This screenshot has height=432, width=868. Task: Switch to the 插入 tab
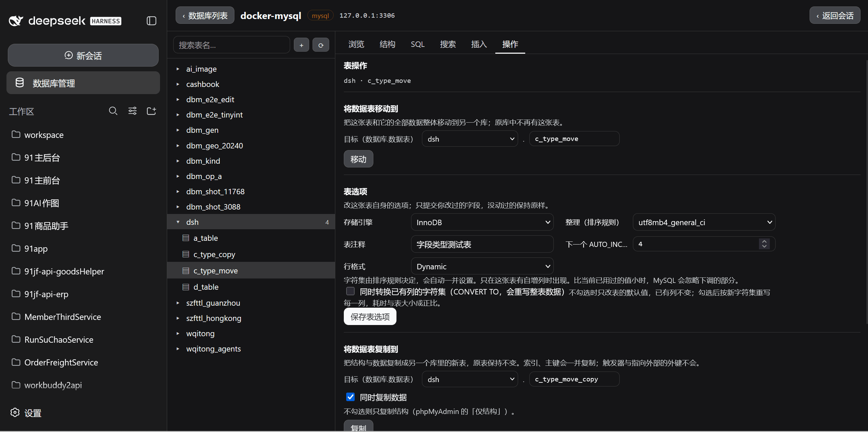479,44
